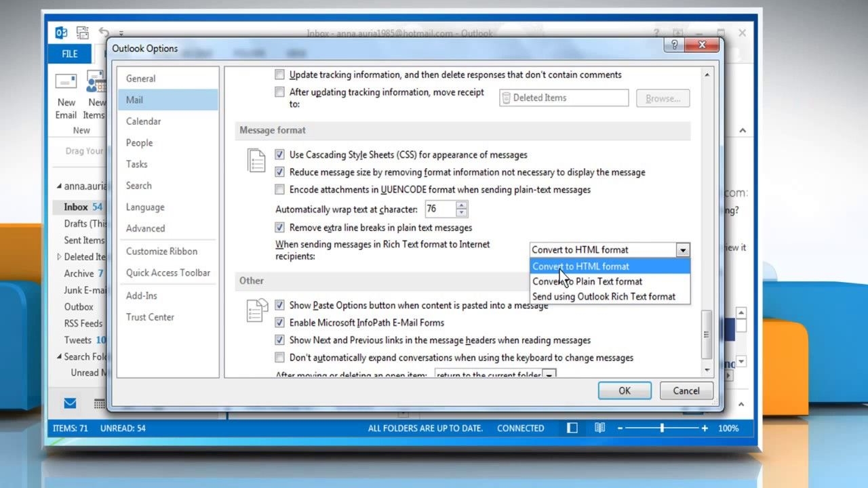Select Search in Outlook Options sidebar
Screen dimensions: 868x488
pyautogui.click(x=167, y=185)
